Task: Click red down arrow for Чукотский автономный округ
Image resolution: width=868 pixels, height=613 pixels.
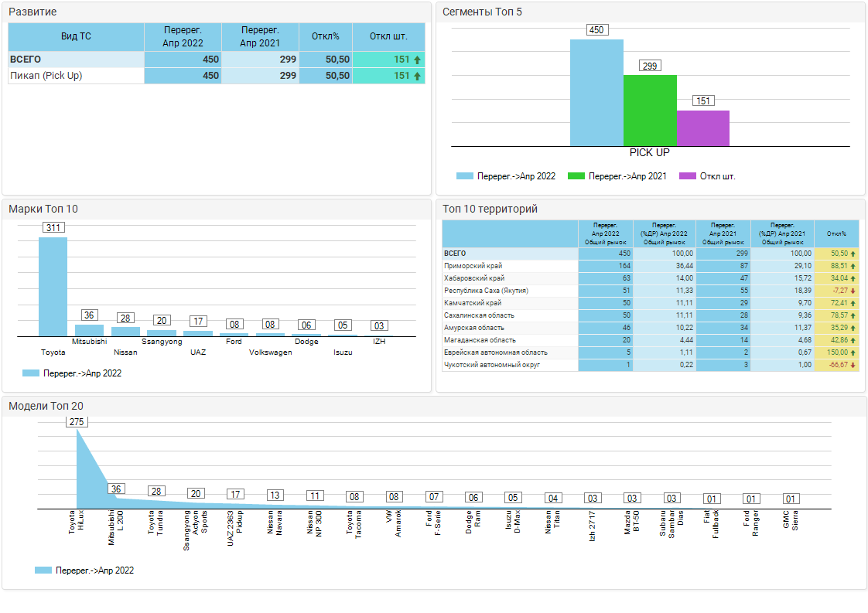Action: (853, 365)
